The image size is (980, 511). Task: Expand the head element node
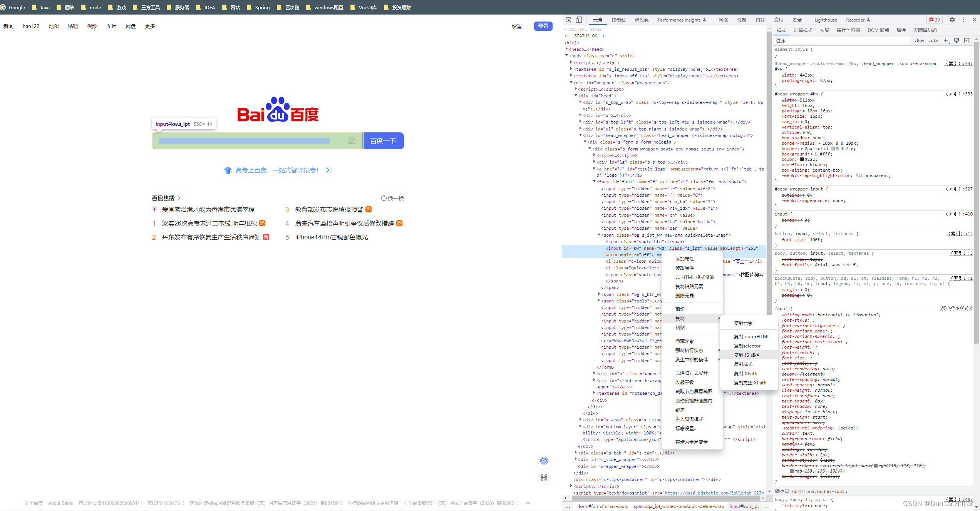(x=567, y=49)
